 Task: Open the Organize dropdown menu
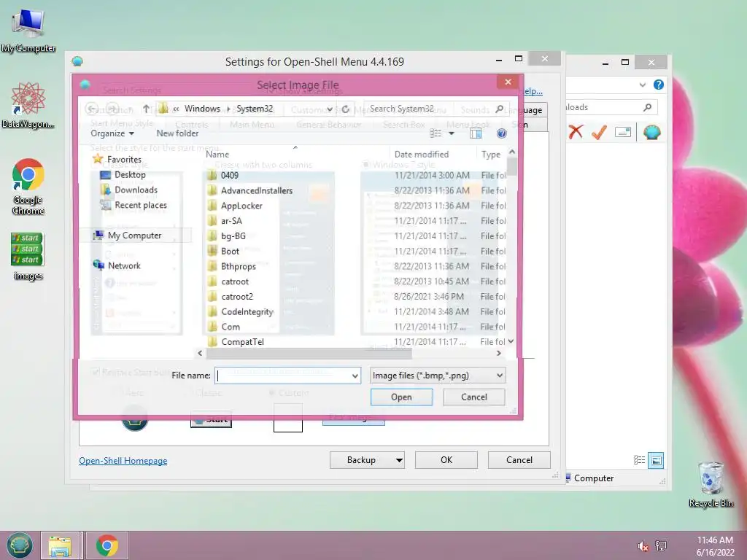pos(112,134)
